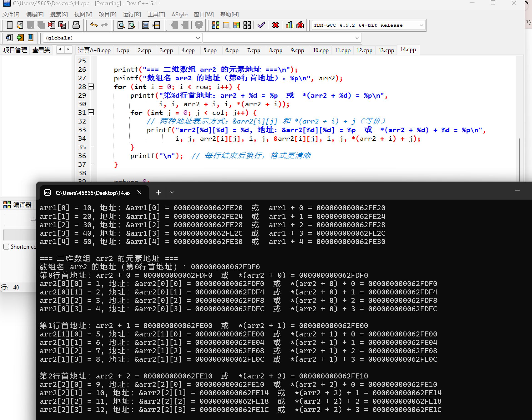The height and width of the screenshot is (420, 532).
Task: Click the Print icon in toolbar
Action: click(76, 25)
